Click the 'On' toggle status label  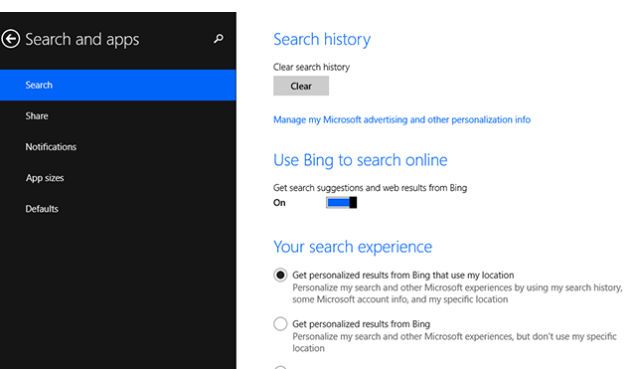pyautogui.click(x=279, y=203)
